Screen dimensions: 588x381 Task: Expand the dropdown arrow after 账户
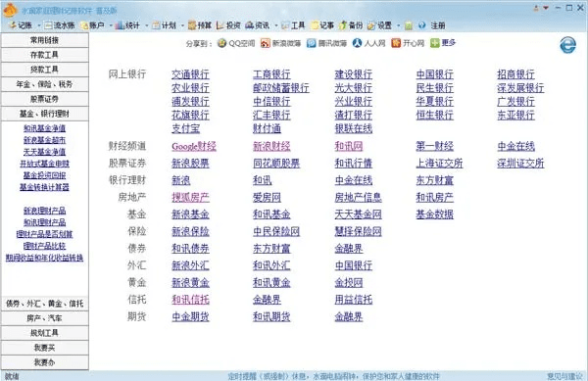pos(111,25)
